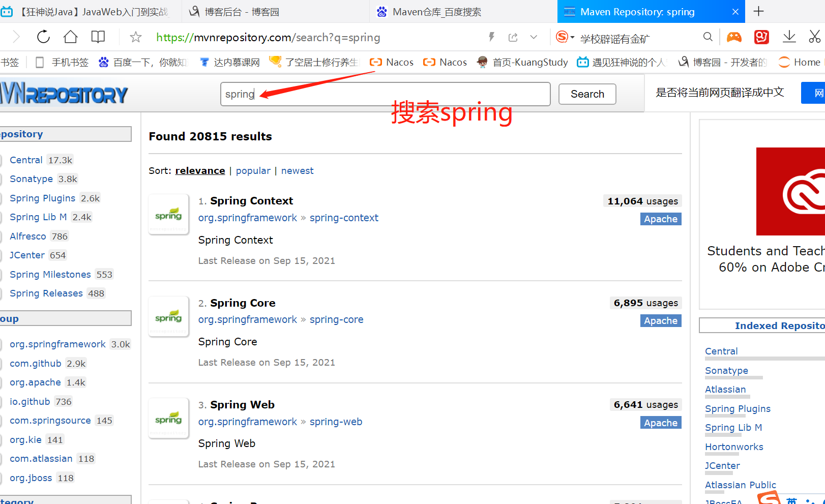The width and height of the screenshot is (825, 504).
Task: Switch to the 博客后台 - 博客园 tab
Action: (x=275, y=12)
